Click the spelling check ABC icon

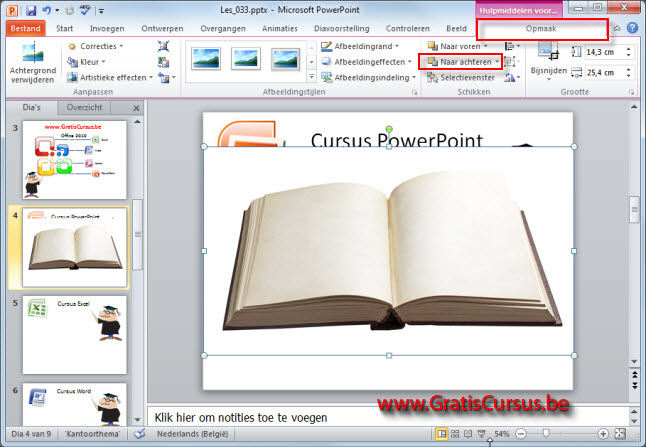pos(85,10)
